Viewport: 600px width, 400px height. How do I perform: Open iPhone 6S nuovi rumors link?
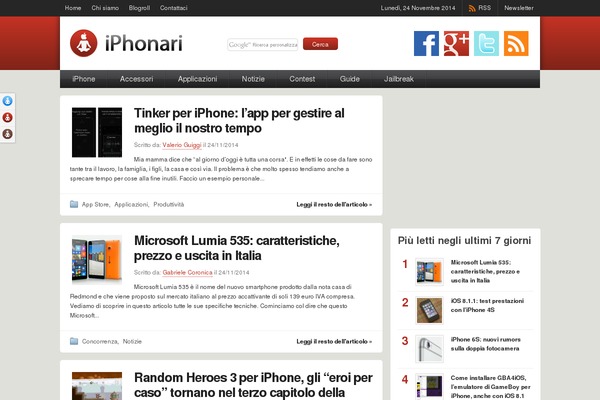(x=486, y=344)
